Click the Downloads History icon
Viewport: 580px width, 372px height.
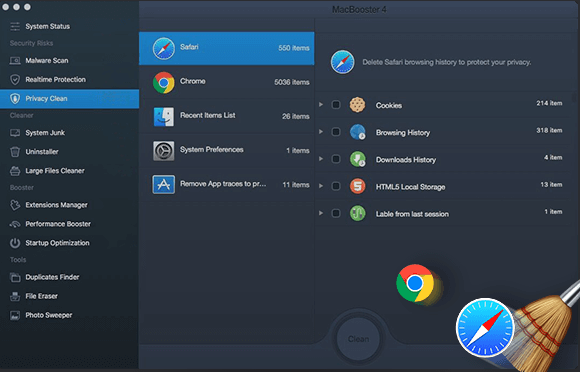pyautogui.click(x=357, y=159)
